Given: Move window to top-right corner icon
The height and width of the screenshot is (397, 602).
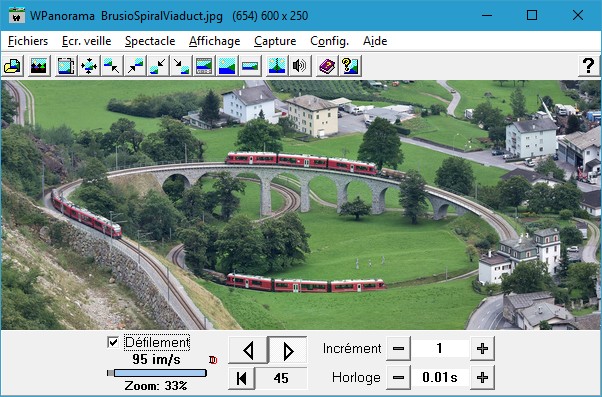Looking at the screenshot, I should 135,66.
